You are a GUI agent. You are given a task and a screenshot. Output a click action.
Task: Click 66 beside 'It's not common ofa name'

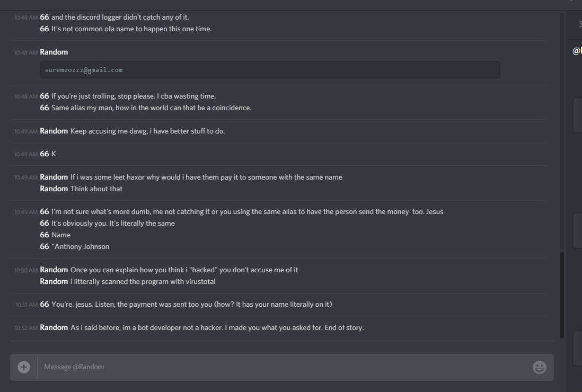click(45, 29)
